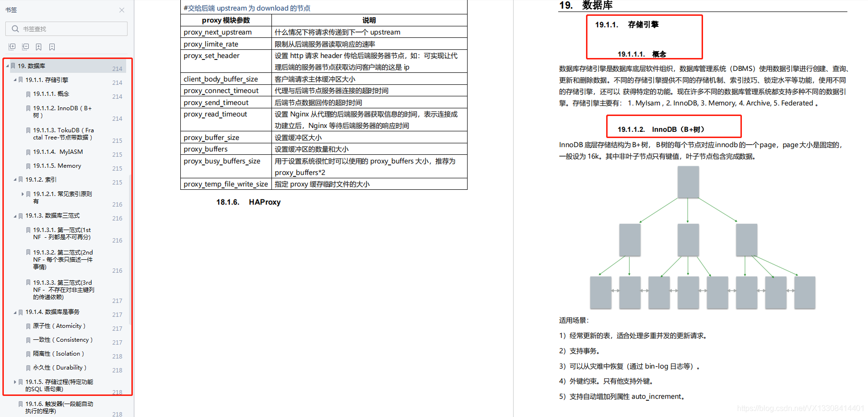The height and width of the screenshot is (417, 868).
Task: Collapse the 19.1.3. 数据库三范式 node
Action: point(15,216)
